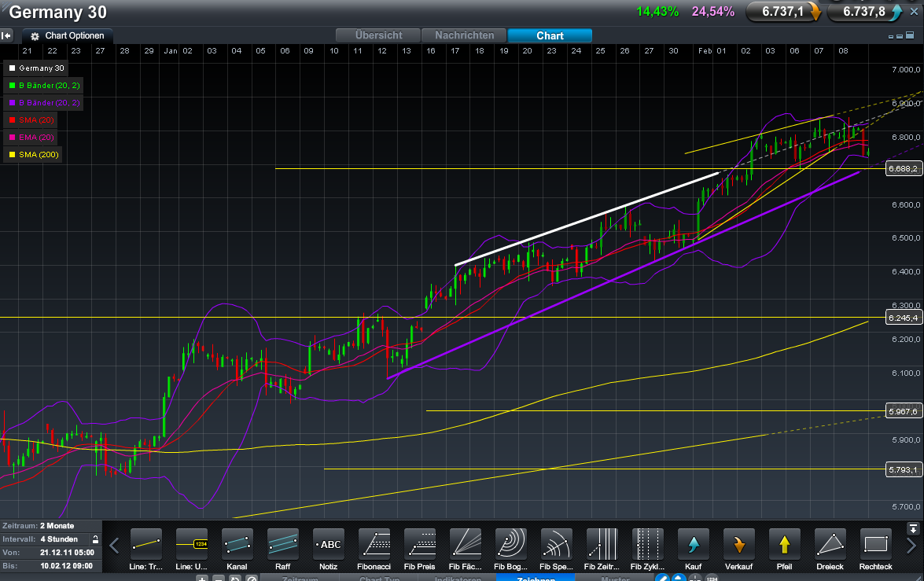Click the Intervall value 4 Stunden
This screenshot has width=924, height=581.
(x=59, y=539)
